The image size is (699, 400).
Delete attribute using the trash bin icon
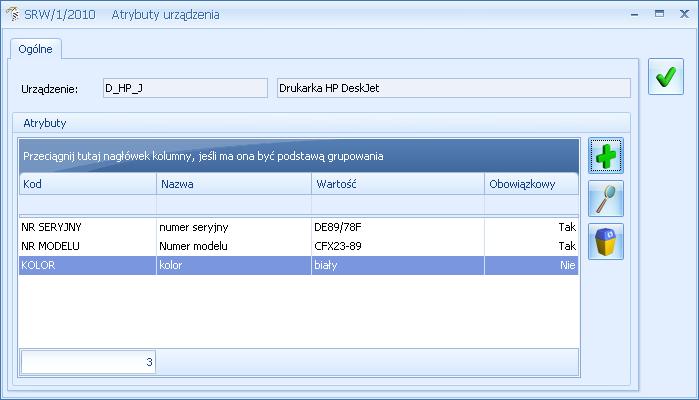pos(605,242)
